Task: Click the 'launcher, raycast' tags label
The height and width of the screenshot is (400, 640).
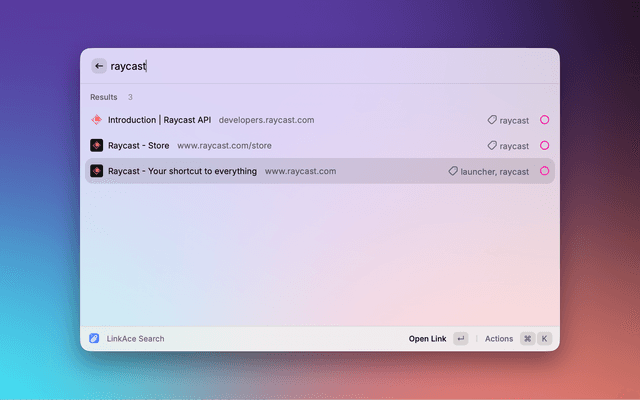Action: (x=495, y=172)
